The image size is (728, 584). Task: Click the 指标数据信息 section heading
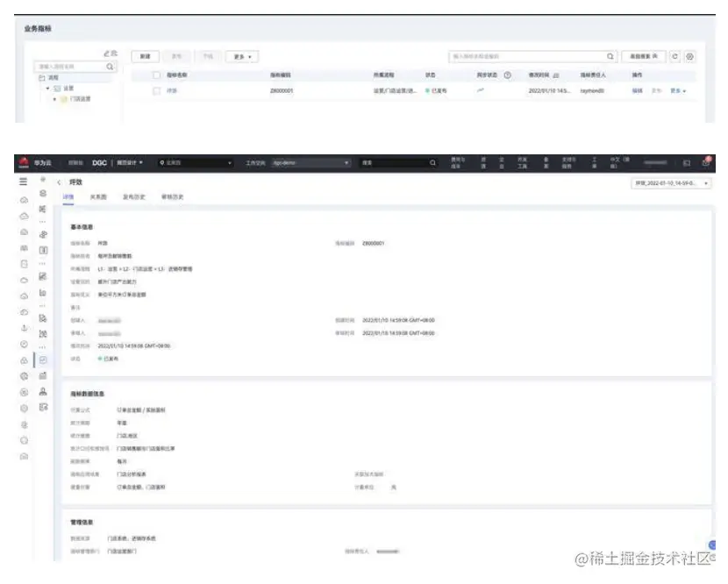click(88, 394)
